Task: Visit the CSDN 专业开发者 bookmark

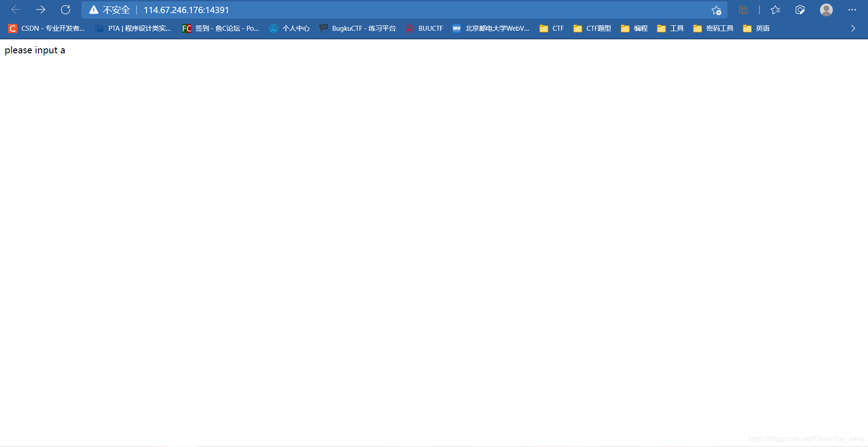Action: 47,28
